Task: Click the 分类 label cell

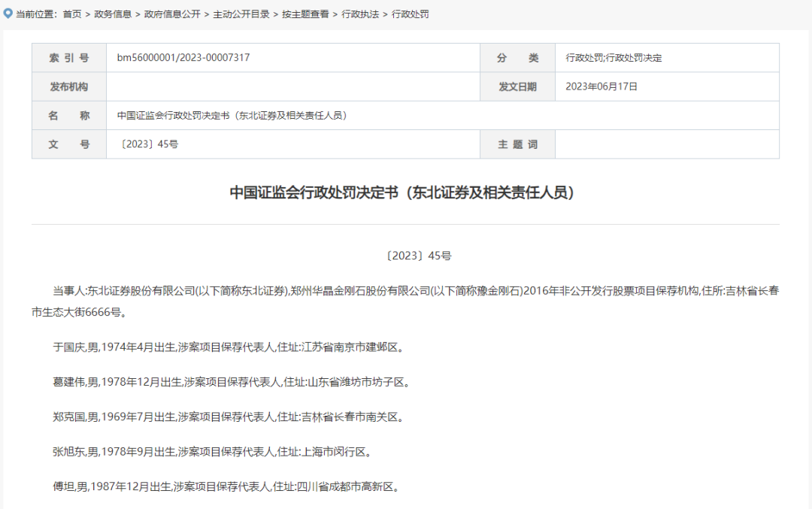Action: coord(517,57)
